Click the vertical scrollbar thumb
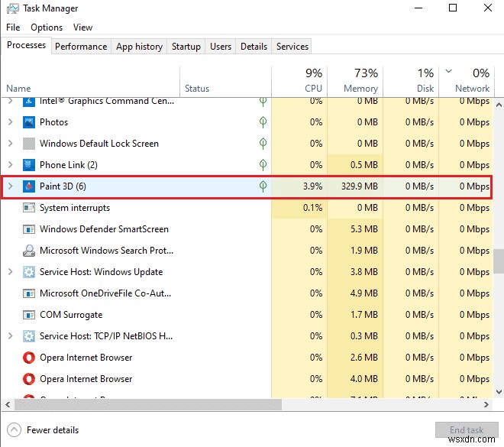The image size is (504, 447). [x=499, y=261]
